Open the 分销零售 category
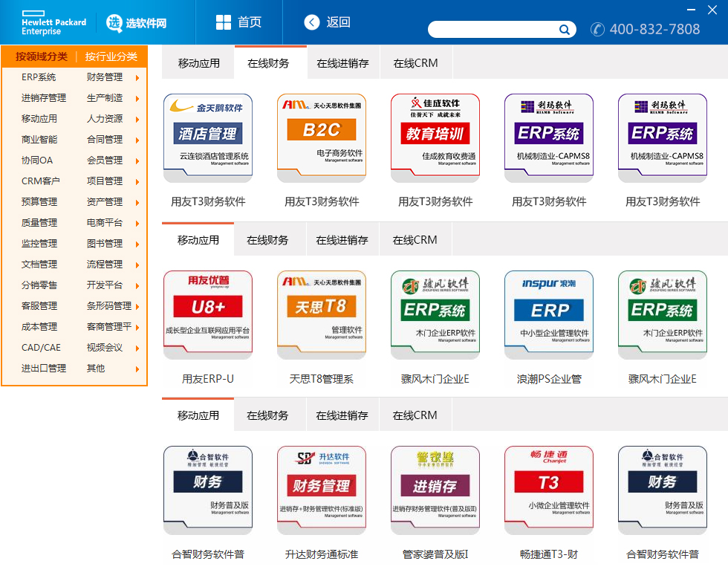 (39, 285)
